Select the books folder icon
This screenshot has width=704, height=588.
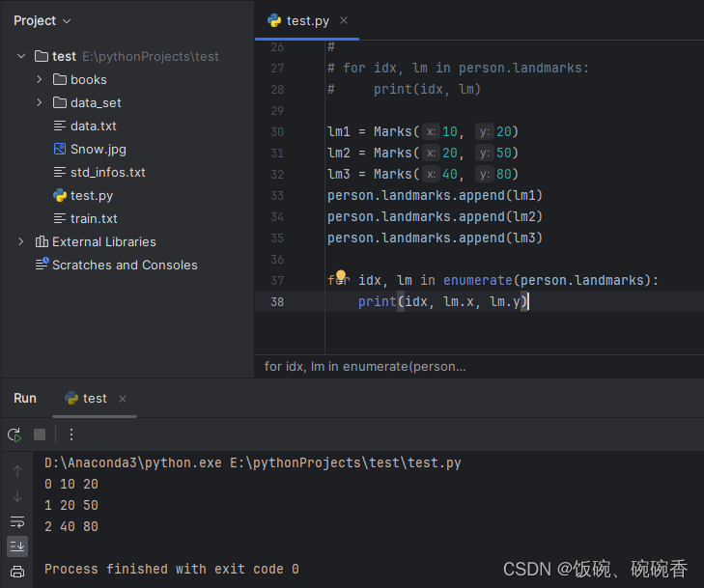tap(60, 79)
